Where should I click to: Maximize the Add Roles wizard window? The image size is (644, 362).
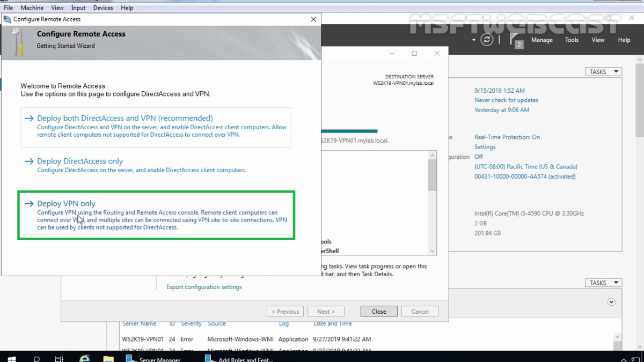414,54
